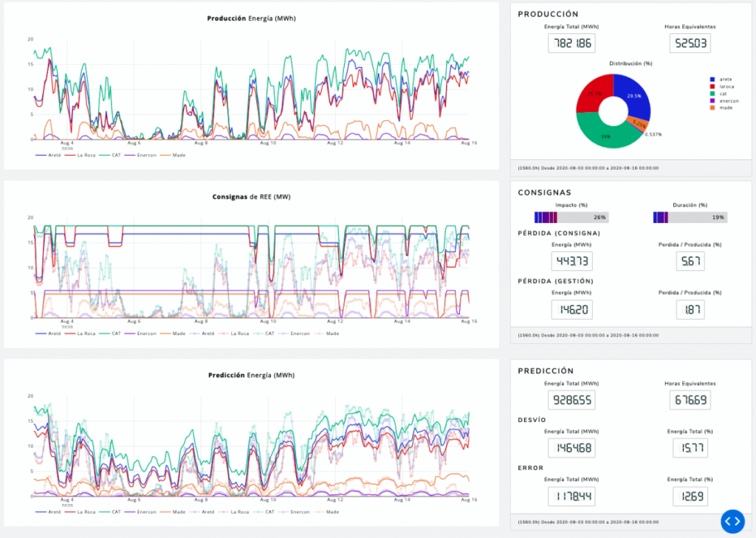This screenshot has height=538, width=756.
Task: Select the Horas Equivalentes 525.03 display in Producción
Action: (690, 44)
